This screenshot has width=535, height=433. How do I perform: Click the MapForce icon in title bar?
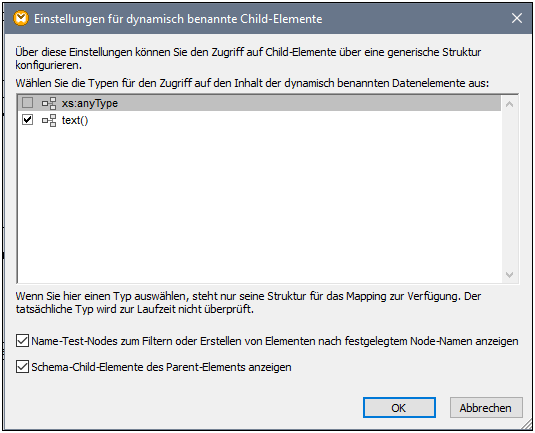(x=21, y=18)
